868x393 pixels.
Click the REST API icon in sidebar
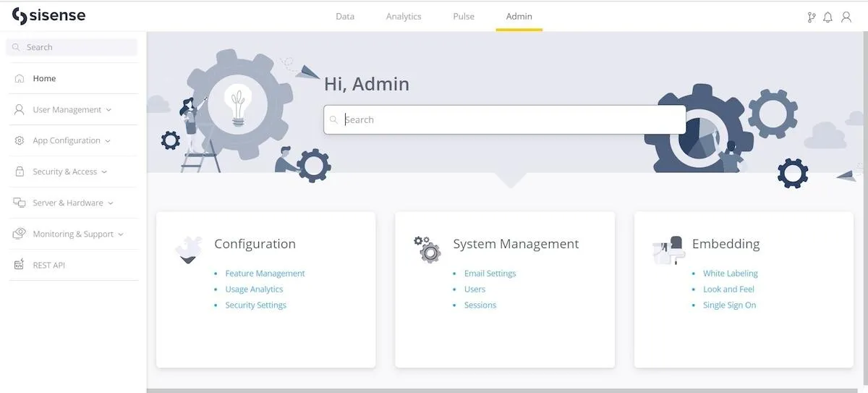[20, 265]
